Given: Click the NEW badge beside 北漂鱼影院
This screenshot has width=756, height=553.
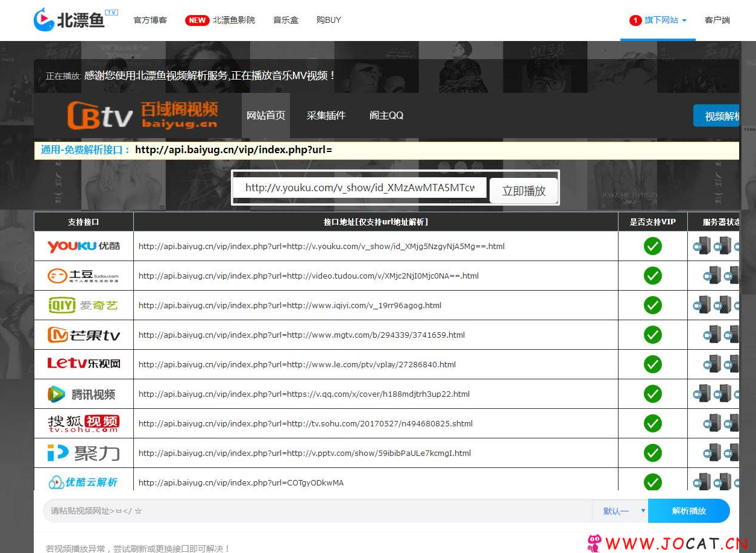Looking at the screenshot, I should 197,20.
